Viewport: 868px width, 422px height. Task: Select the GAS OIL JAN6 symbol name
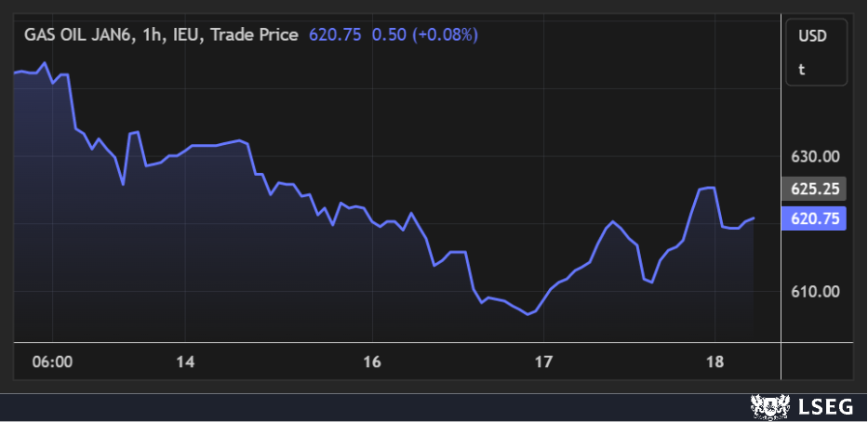[81, 35]
